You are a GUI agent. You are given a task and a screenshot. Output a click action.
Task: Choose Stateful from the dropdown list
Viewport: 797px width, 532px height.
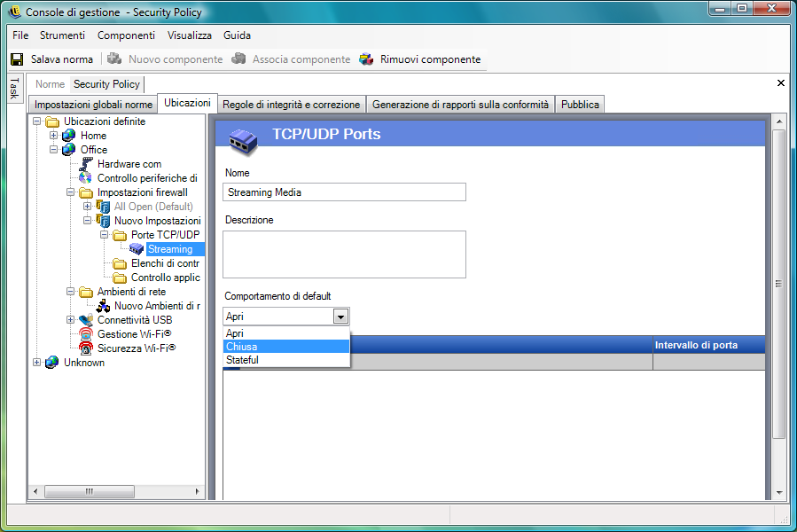click(x=286, y=360)
